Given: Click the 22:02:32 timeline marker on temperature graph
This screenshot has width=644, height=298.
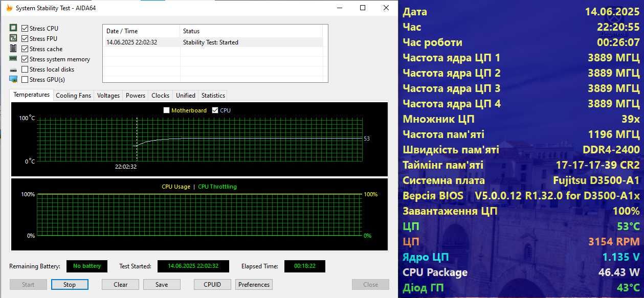Looking at the screenshot, I should coord(126,166).
